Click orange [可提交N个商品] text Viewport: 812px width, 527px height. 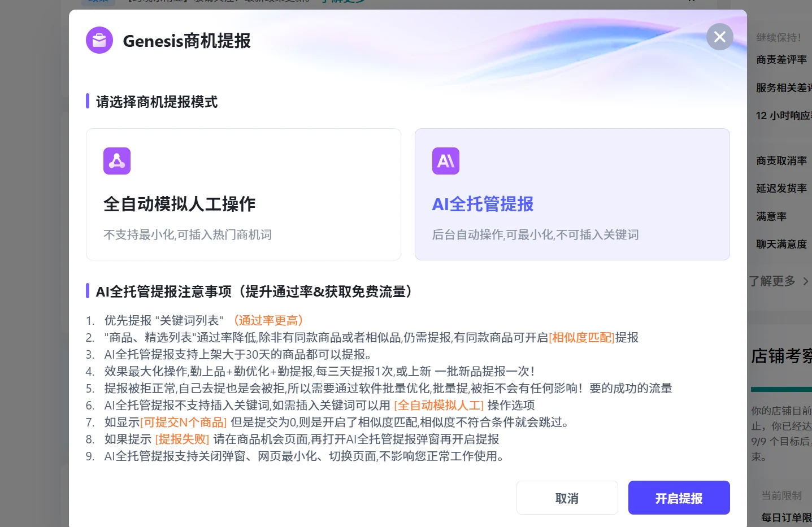click(184, 422)
